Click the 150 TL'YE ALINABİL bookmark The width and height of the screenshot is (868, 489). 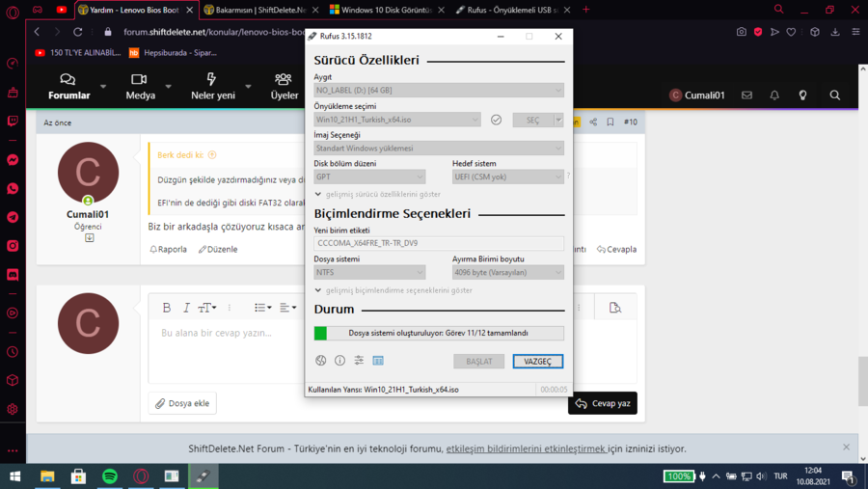(x=78, y=53)
